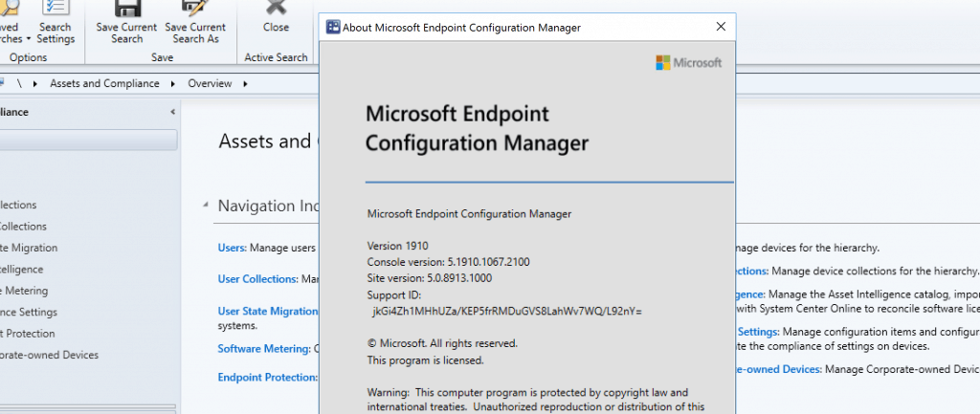Open the User State Migration link
The height and width of the screenshot is (414, 980).
click(x=268, y=311)
